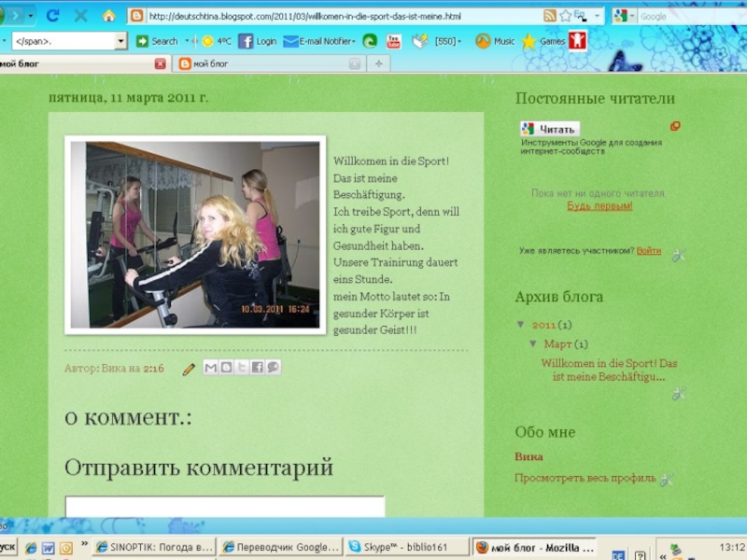Image resolution: width=747 pixels, height=560 pixels.
Task: Open the toolbar search box dropdown
Action: pos(120,41)
